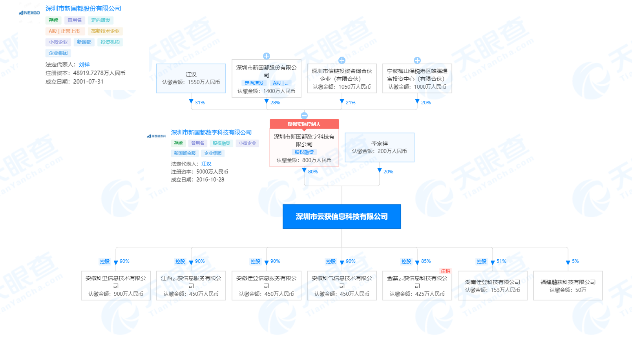632x364 pixels.
Task: Collapse shareholders of 深圳市新国都数字科技有限公司 node
Action: click(x=304, y=115)
